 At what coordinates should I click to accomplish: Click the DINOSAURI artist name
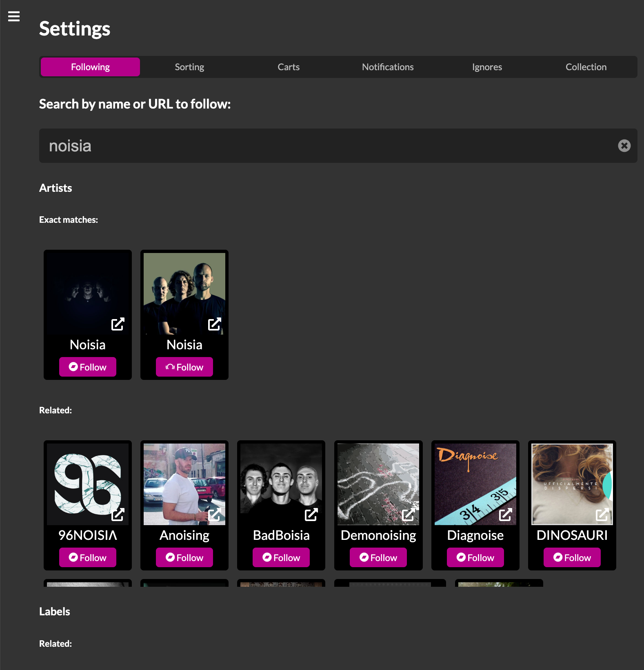[572, 535]
